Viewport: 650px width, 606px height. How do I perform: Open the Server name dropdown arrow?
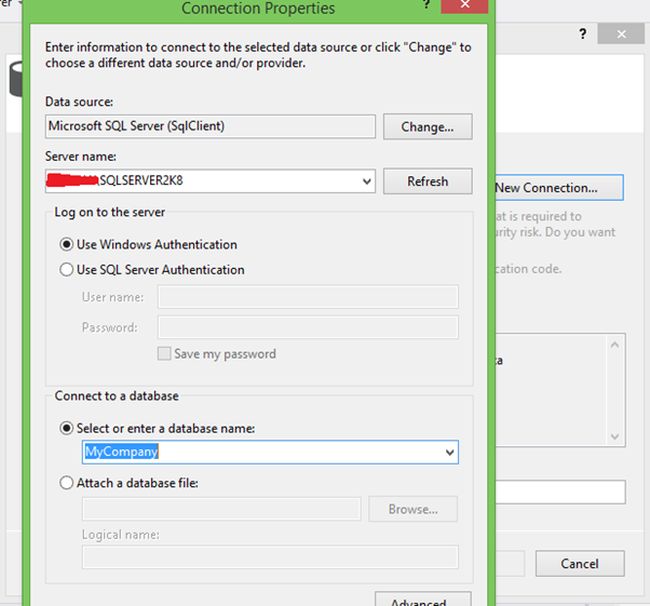[366, 181]
